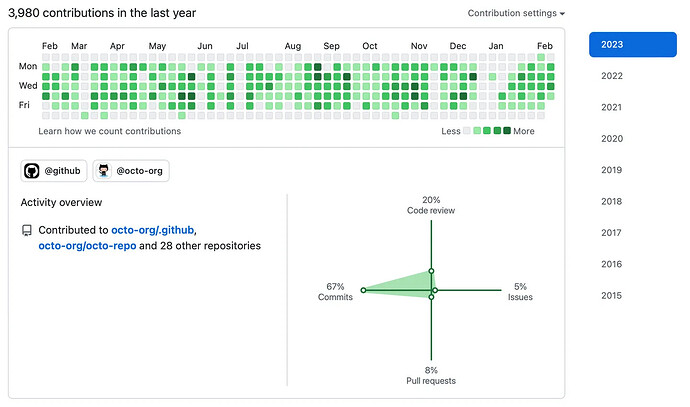
Task: Open the octo-org/octo-repo link
Action: pos(87,246)
